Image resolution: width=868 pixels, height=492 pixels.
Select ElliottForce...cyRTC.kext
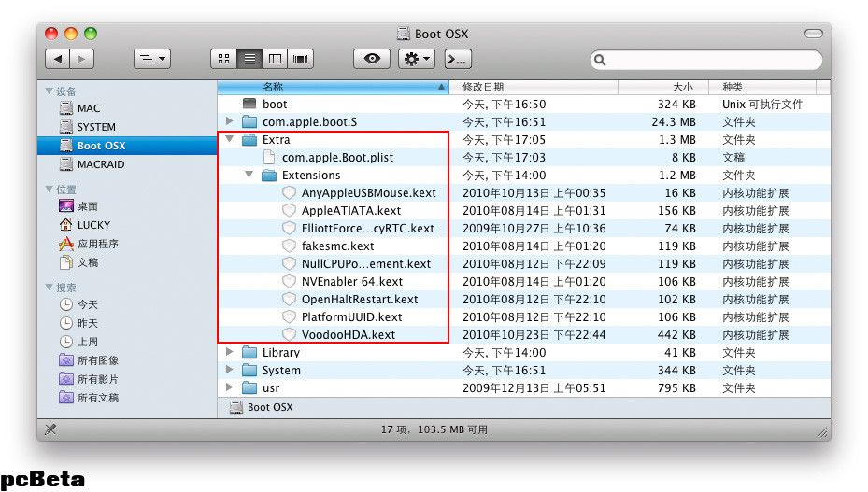tap(523, 228)
